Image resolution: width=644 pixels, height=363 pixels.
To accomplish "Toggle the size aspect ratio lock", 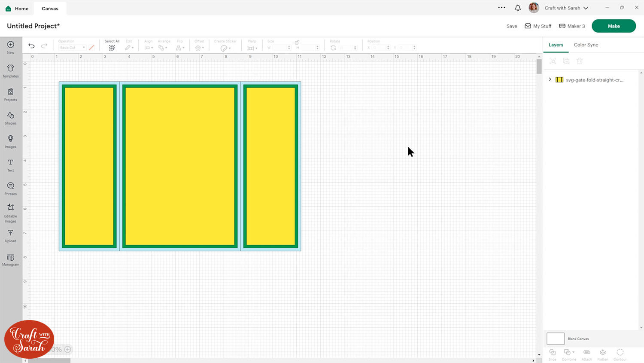I will coord(297,43).
